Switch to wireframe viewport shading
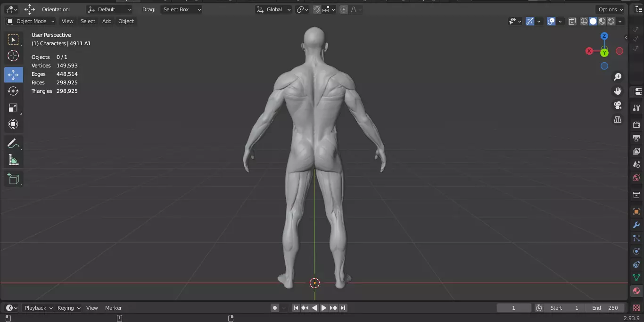 (x=584, y=21)
